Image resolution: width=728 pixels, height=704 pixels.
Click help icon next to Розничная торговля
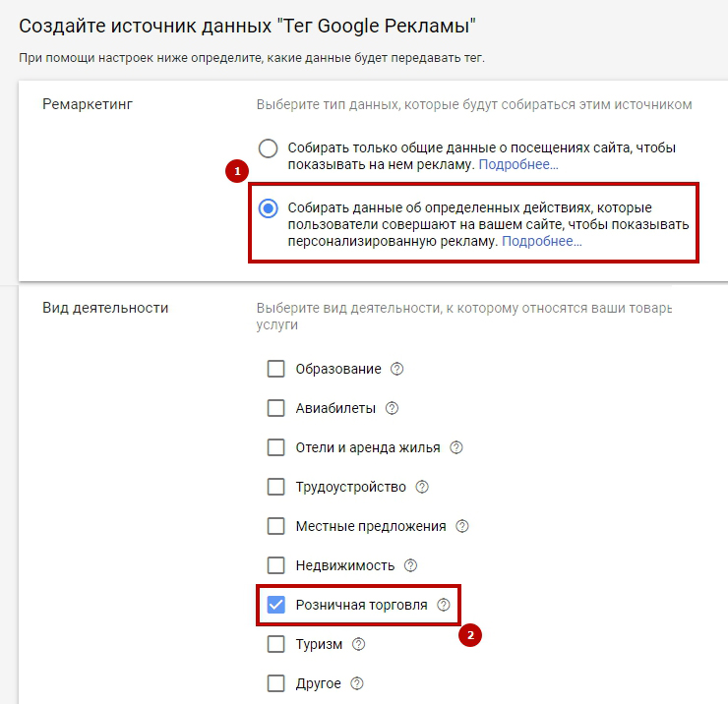point(444,605)
